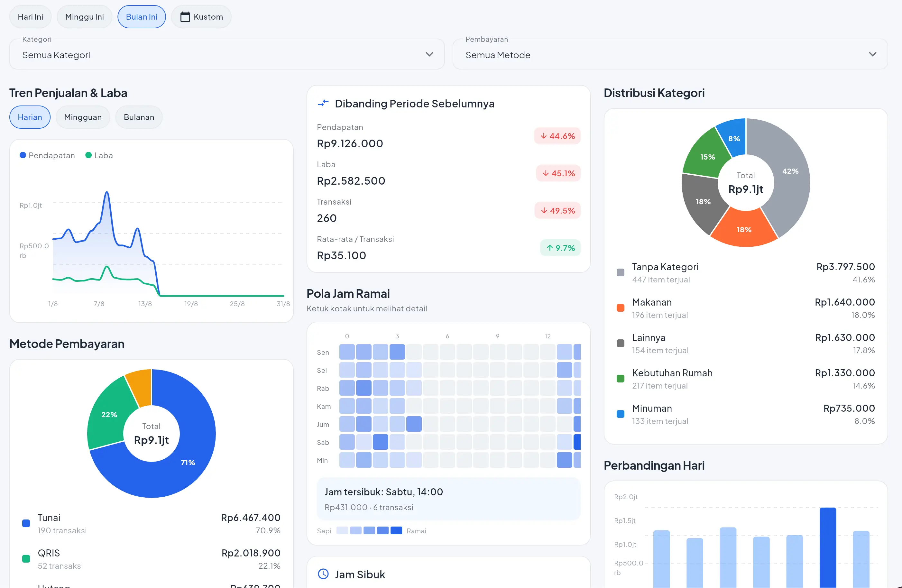The width and height of the screenshot is (902, 588).
Task: Click the tallest dark blue bar in Perbandingan Hari
Action: click(x=828, y=547)
